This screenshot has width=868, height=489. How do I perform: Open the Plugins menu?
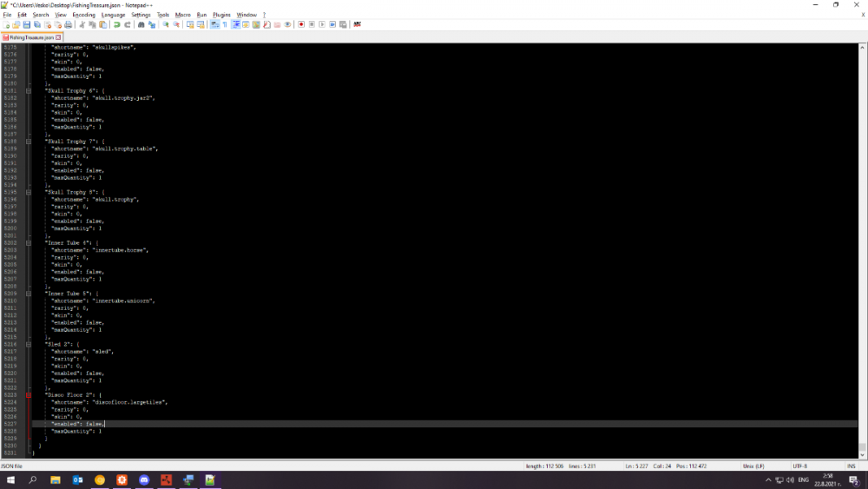(221, 15)
